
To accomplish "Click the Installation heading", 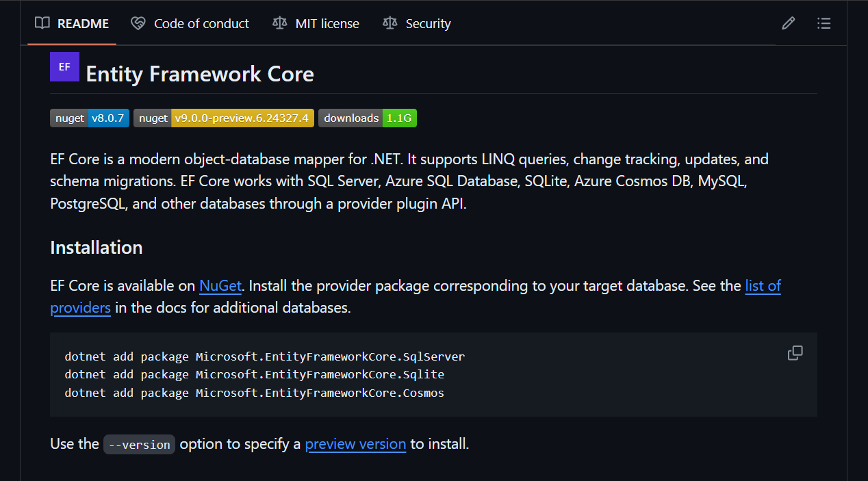I will (97, 247).
